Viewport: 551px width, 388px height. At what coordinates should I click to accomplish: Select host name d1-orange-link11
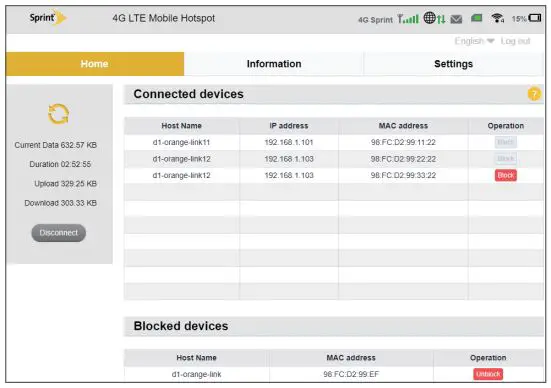click(181, 142)
